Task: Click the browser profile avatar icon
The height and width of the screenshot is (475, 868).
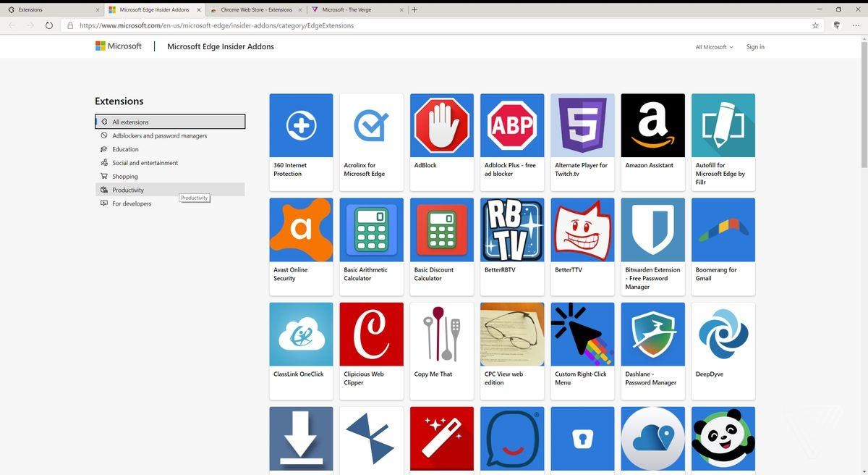Action: pos(836,25)
